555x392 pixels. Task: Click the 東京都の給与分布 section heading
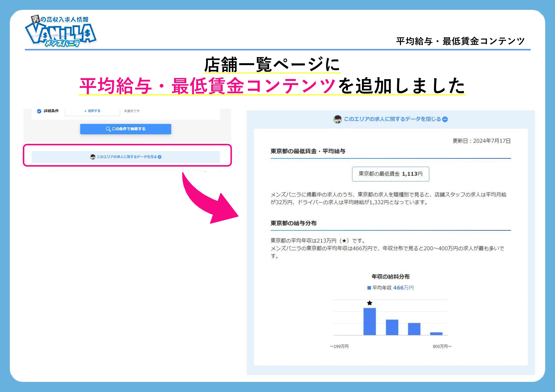293,224
